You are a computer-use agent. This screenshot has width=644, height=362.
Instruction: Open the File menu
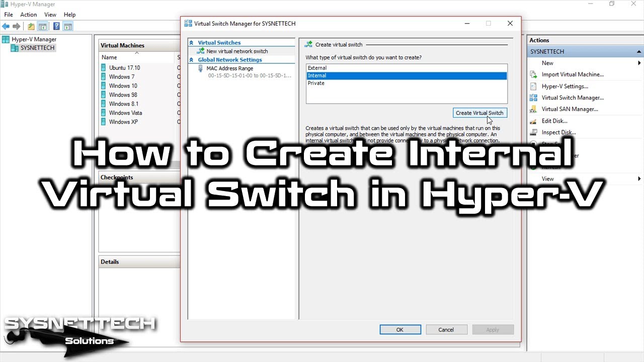(x=9, y=15)
